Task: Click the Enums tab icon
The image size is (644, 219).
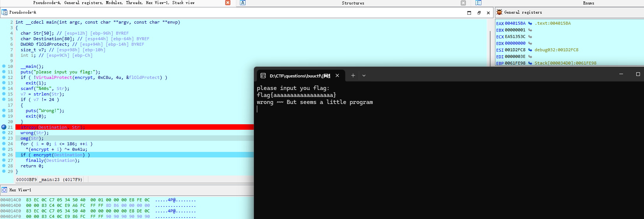Action: coord(478,3)
